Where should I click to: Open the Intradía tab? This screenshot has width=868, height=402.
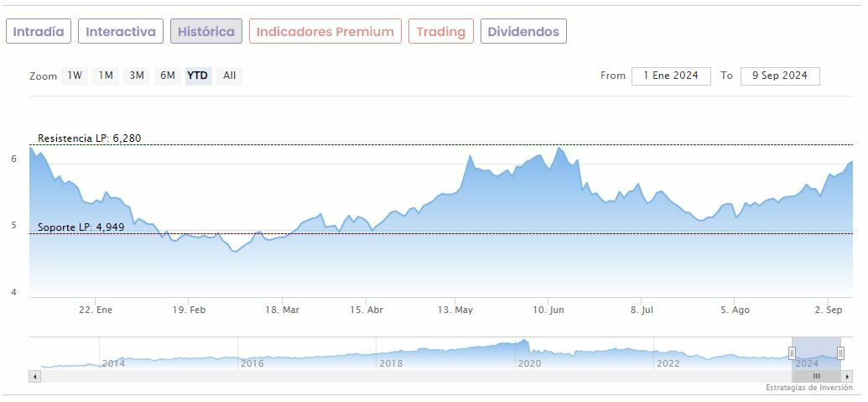coord(39,32)
